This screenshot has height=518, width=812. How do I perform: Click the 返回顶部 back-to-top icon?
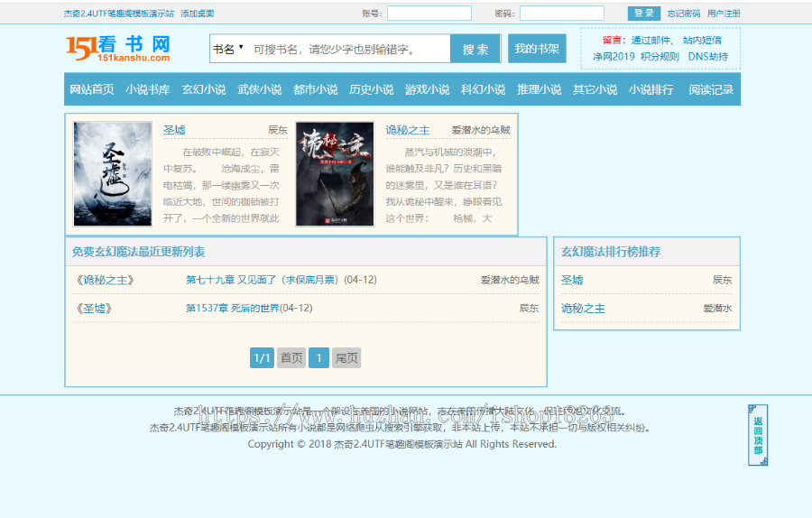tap(758, 435)
